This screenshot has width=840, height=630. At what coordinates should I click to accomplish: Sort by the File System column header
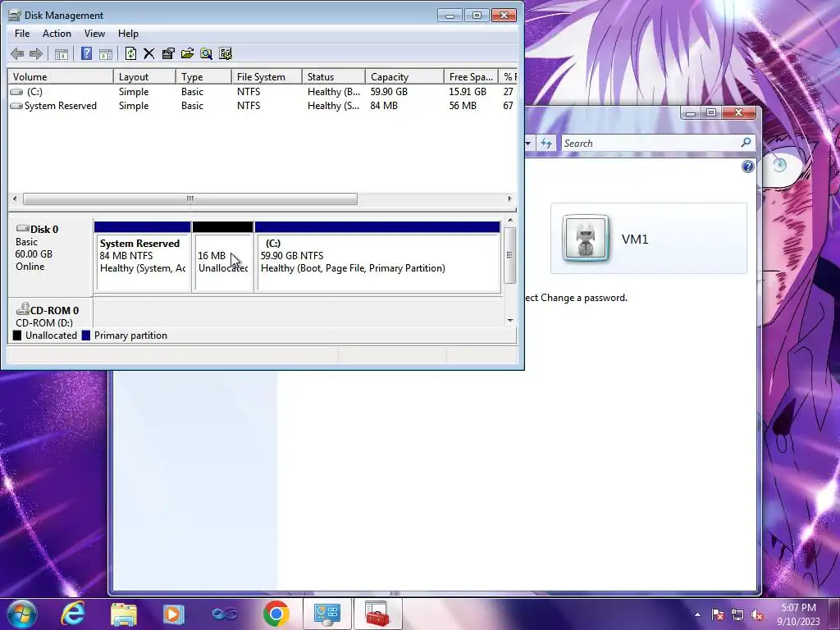[x=267, y=77]
